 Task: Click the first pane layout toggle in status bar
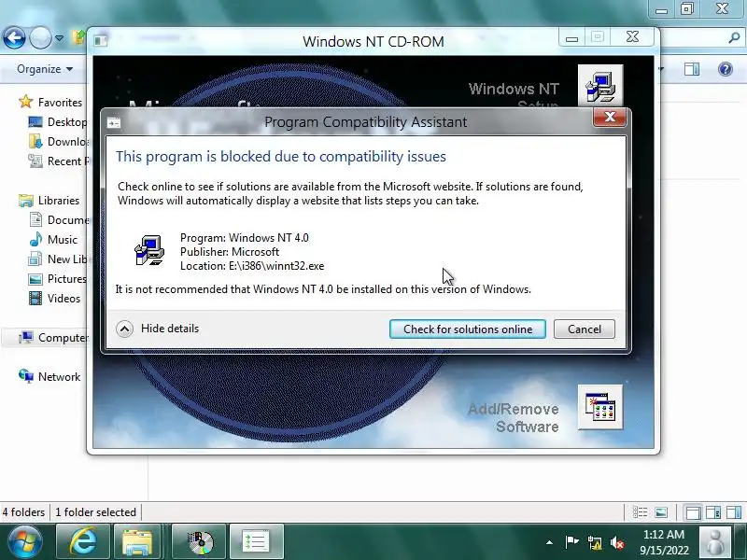click(693, 512)
